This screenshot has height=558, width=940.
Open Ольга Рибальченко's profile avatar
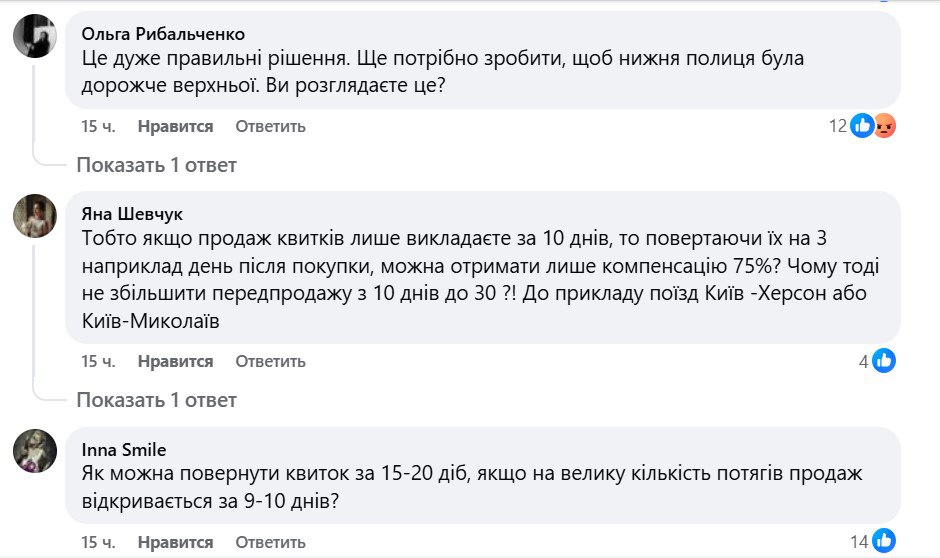[x=34, y=37]
